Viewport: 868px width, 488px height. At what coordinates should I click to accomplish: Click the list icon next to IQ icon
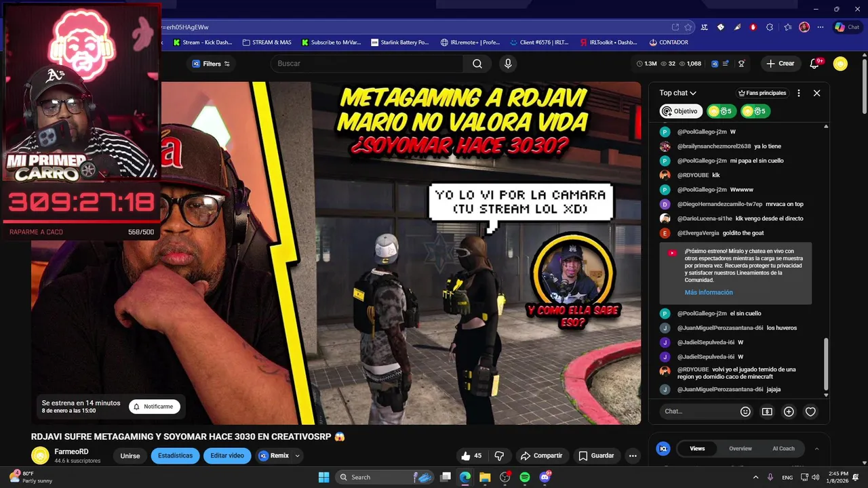coord(726,64)
